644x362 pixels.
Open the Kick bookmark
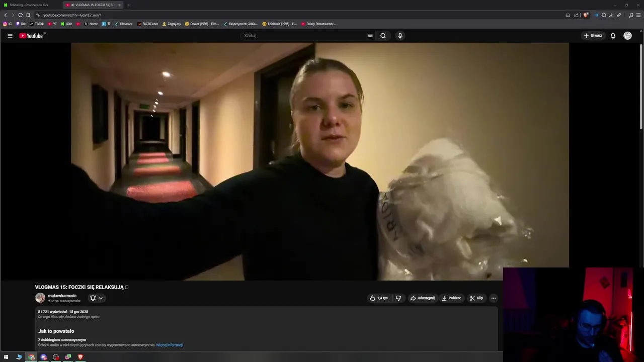66,24
